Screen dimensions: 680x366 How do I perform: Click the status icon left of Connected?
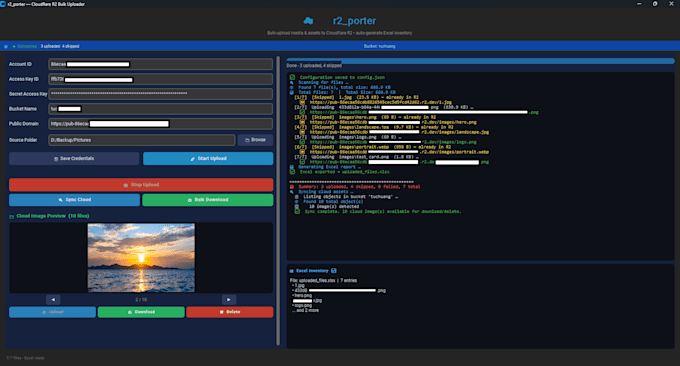[6, 46]
